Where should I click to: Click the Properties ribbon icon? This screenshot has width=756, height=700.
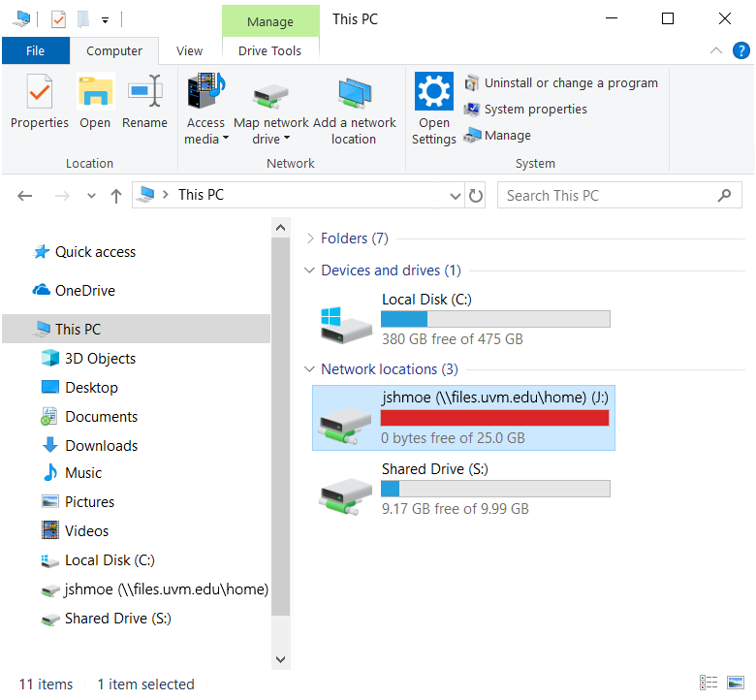pos(40,92)
